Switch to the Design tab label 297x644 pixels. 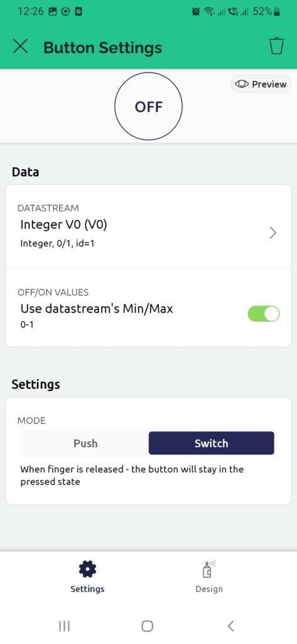tap(209, 589)
